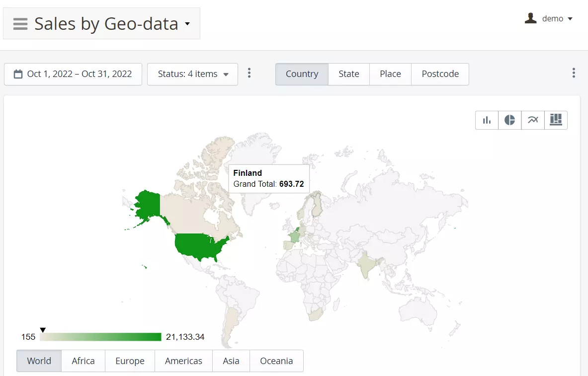Select the Place grouping toggle
The height and width of the screenshot is (376, 588).
[x=390, y=74]
